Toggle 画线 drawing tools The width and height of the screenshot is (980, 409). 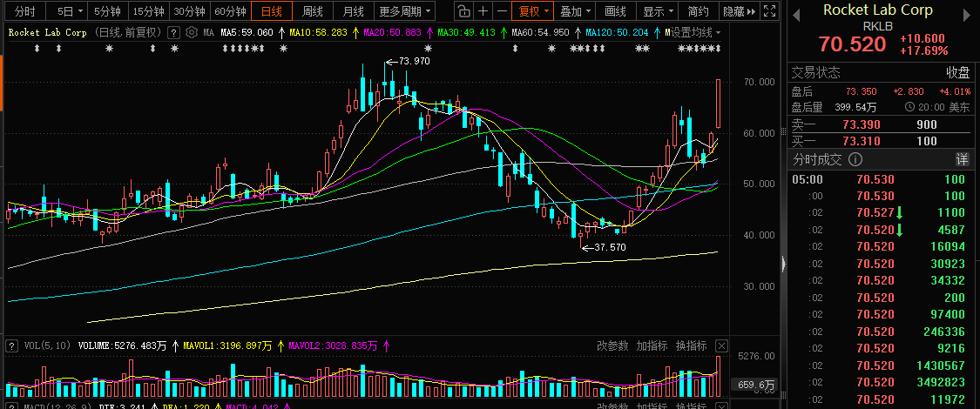pyautogui.click(x=615, y=11)
